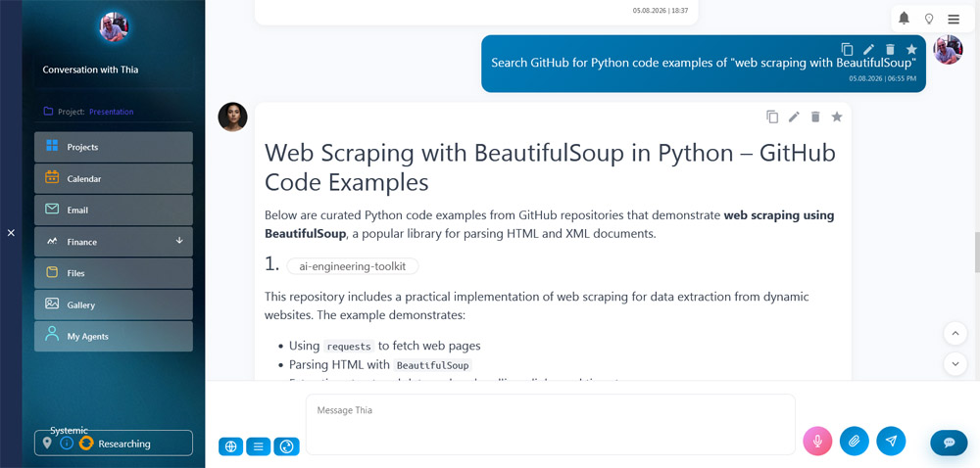Copy the user's GitHub search message
The height and width of the screenshot is (468, 980).
847,49
